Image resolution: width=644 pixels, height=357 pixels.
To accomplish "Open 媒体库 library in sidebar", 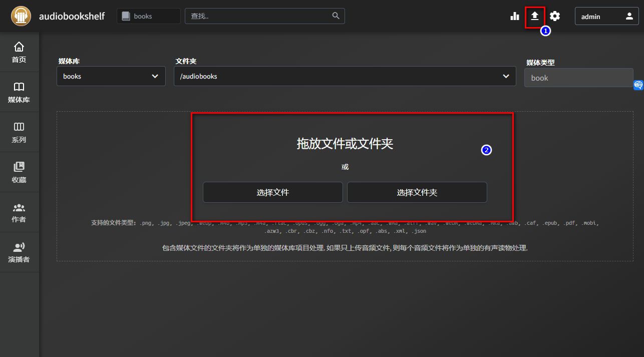I will point(19,92).
